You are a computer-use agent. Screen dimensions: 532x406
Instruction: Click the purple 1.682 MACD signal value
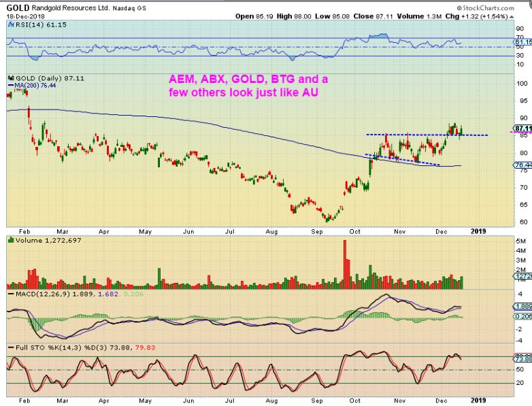pos(108,294)
